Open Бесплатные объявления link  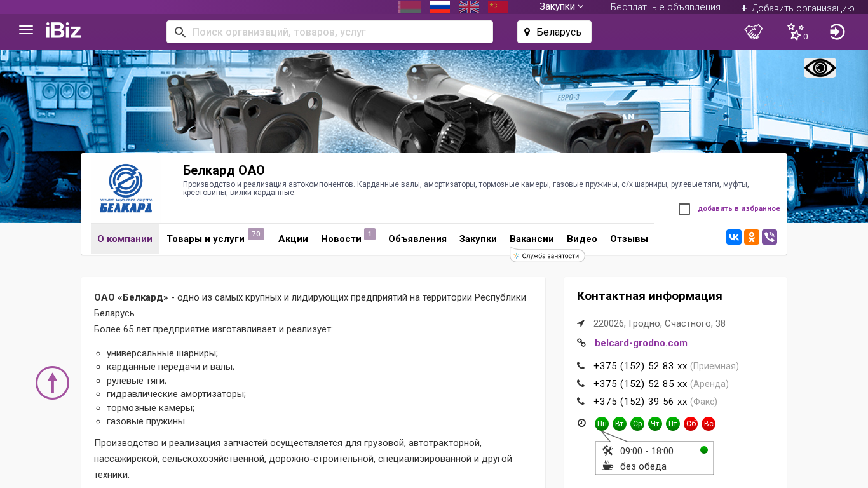[665, 7]
